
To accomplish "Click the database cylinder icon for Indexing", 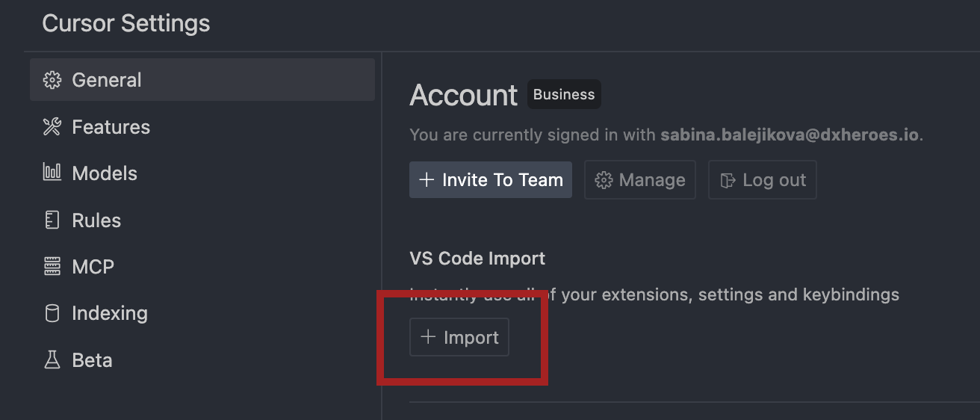I will click(x=52, y=313).
